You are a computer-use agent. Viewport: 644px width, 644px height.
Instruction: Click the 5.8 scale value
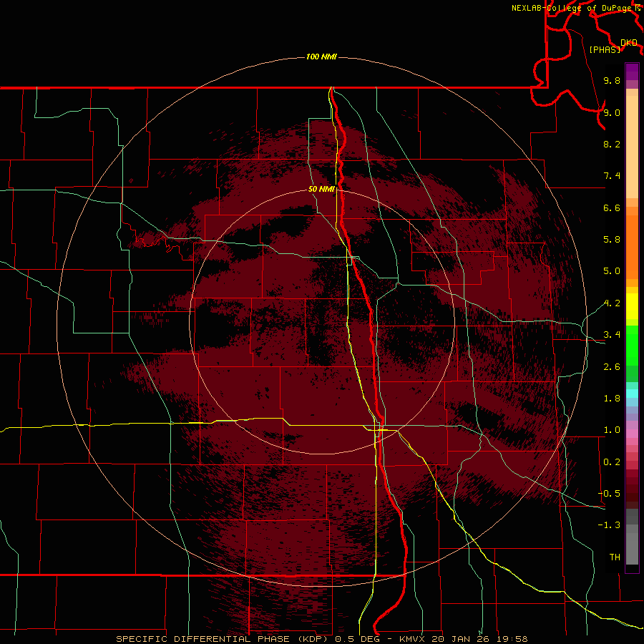pyautogui.click(x=612, y=240)
